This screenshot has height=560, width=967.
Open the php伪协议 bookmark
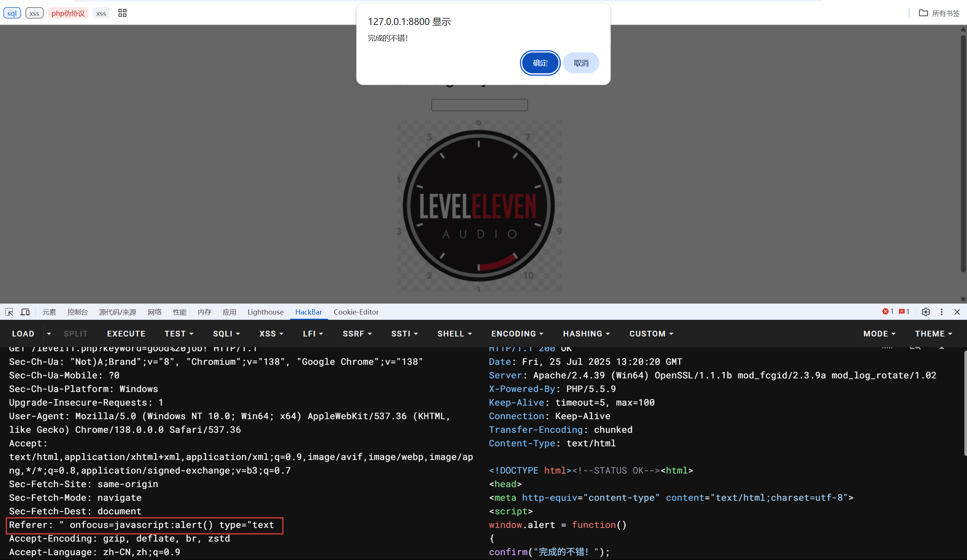tap(68, 13)
